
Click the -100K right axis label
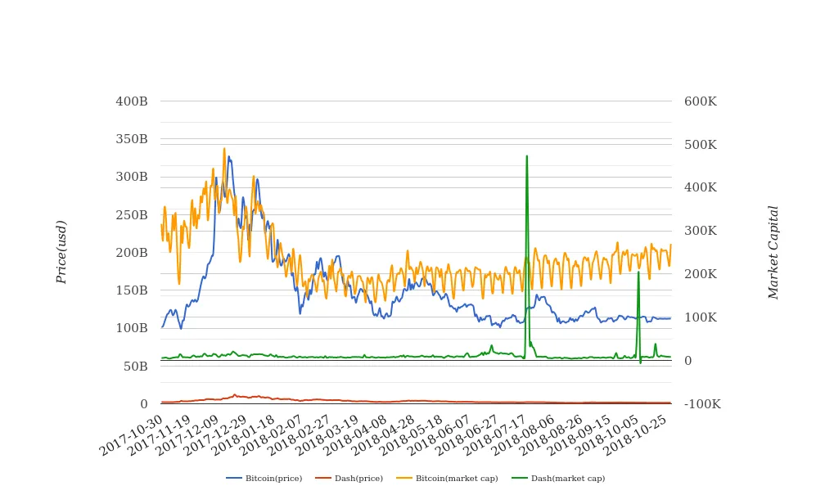coord(702,404)
